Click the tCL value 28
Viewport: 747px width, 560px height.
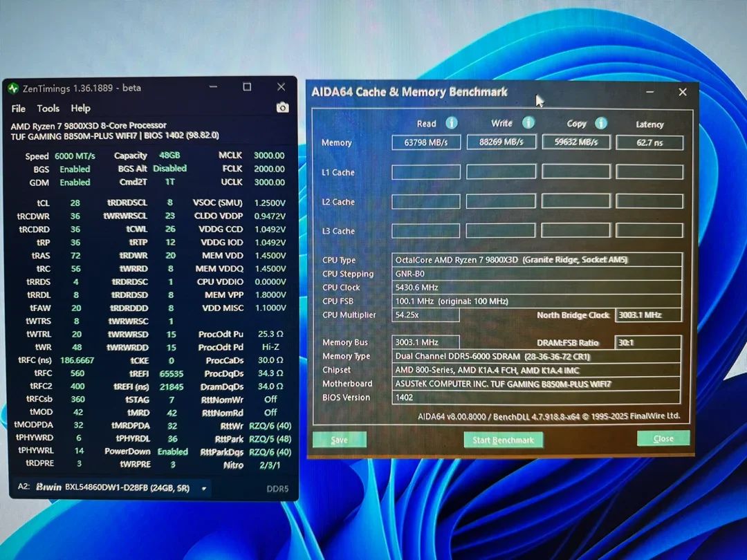(x=75, y=203)
